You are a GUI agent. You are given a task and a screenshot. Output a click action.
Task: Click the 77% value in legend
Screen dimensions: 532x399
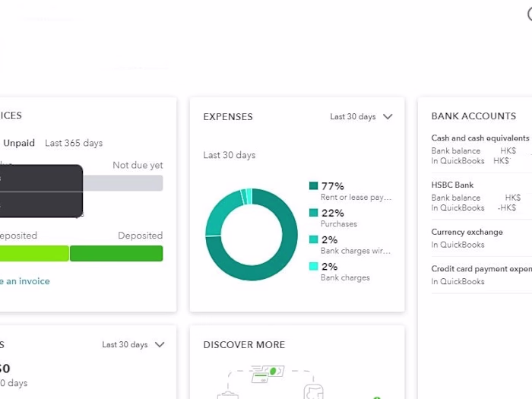click(333, 186)
